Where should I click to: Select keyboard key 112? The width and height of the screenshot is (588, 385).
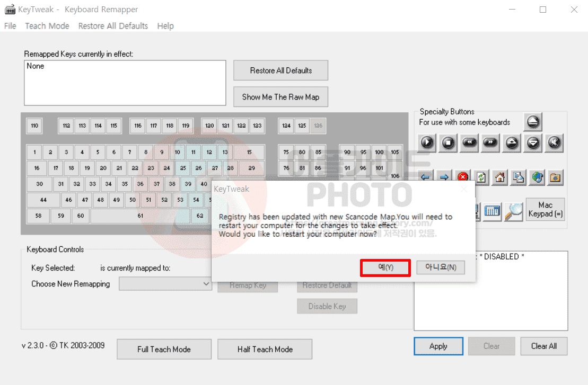coord(66,126)
